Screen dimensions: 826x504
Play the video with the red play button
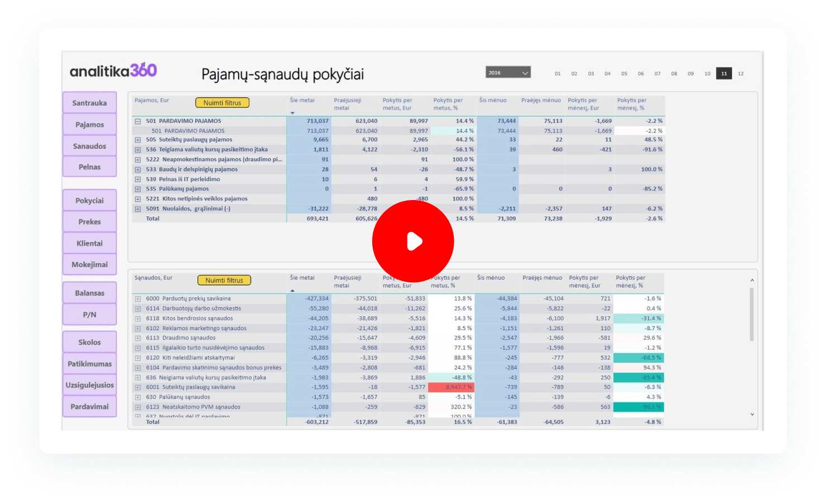tap(413, 241)
